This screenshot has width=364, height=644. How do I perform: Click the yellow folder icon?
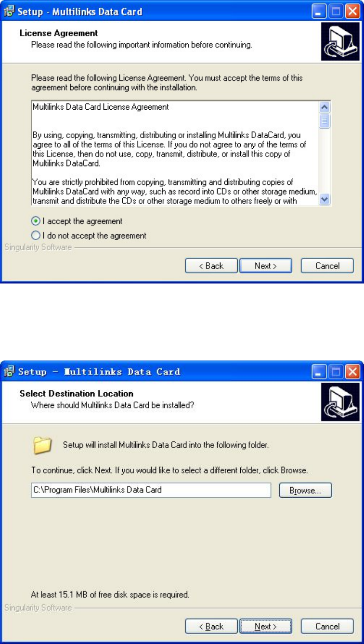tap(41, 446)
